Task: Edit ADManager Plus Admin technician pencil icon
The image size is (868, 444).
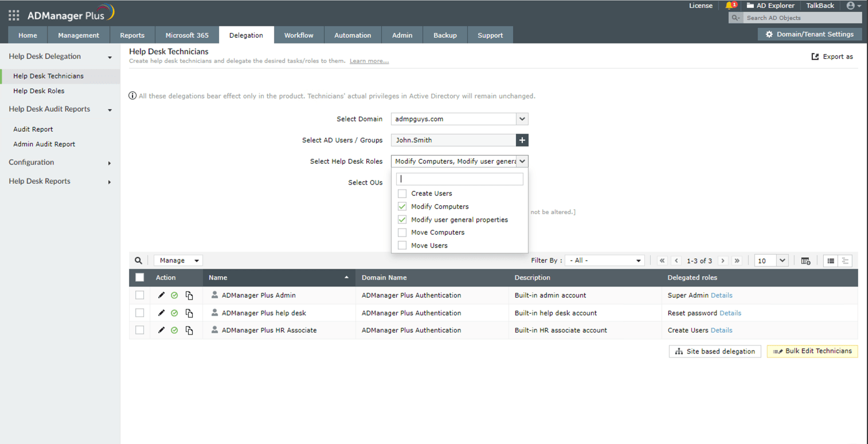Action: (161, 296)
